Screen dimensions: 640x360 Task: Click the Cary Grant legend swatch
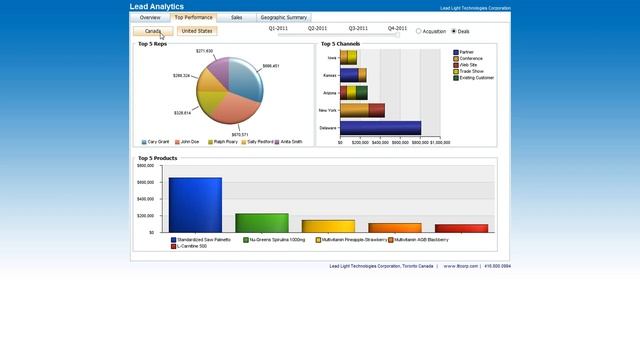pos(144,142)
